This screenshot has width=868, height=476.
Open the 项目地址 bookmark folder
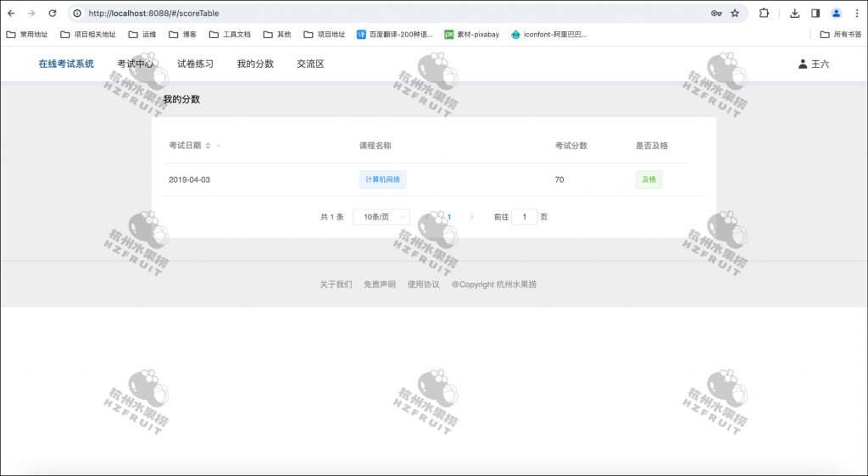325,34
